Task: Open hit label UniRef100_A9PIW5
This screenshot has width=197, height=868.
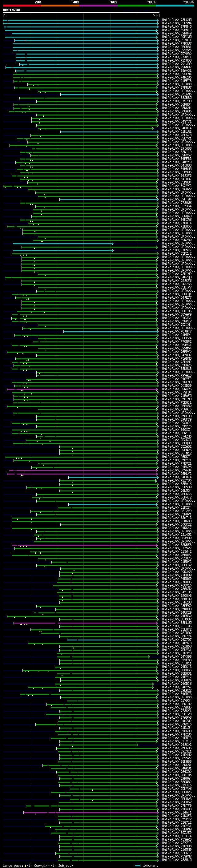Action: 177,37
